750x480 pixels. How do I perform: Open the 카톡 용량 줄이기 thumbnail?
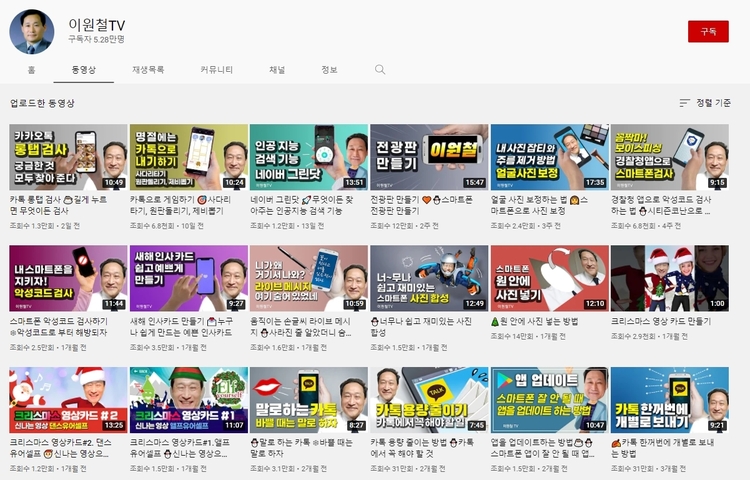point(430,400)
